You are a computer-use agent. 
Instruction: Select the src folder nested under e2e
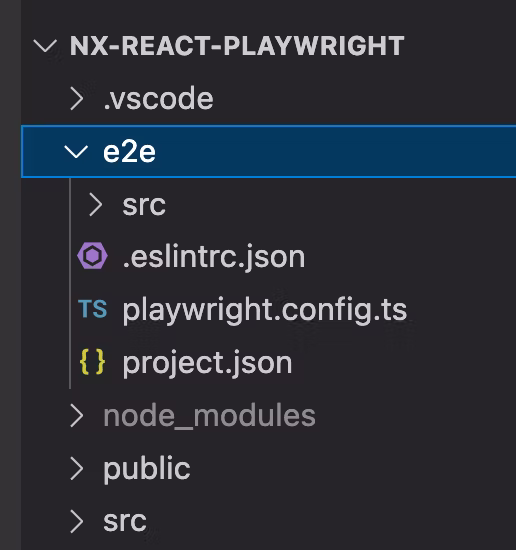click(144, 205)
